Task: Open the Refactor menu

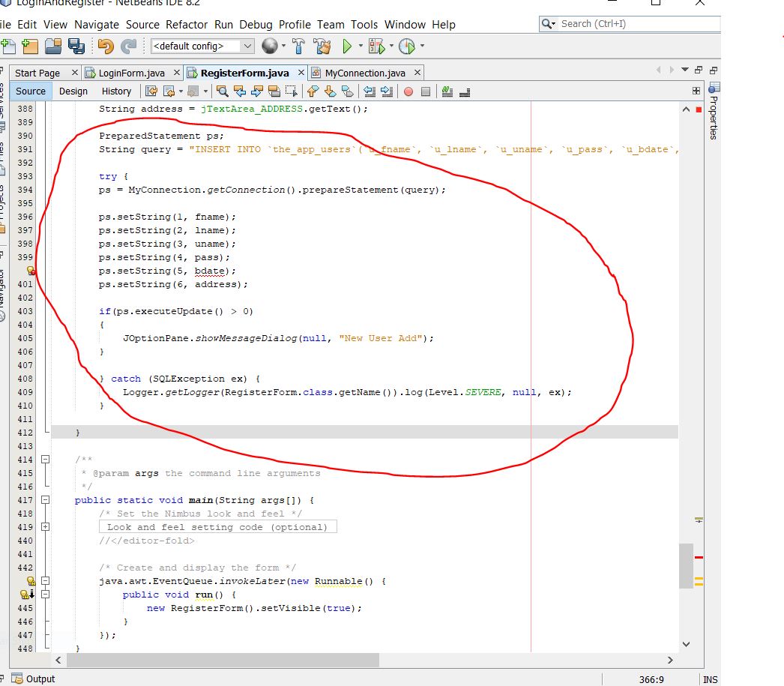Action: coord(187,24)
